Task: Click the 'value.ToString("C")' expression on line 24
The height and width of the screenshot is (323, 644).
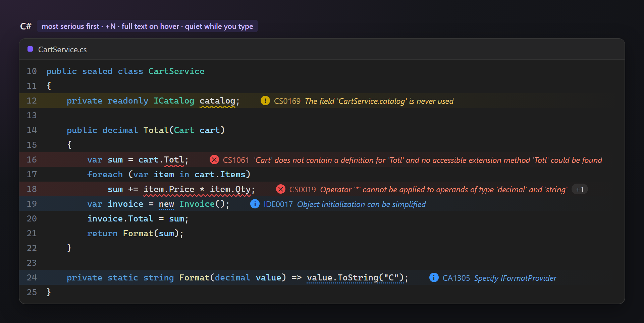Action: point(356,278)
